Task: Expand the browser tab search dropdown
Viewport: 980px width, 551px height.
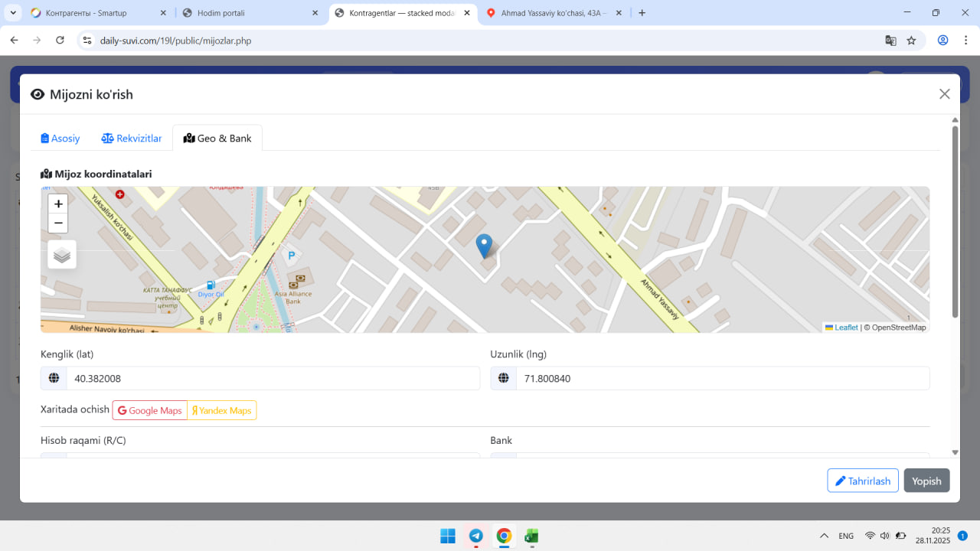Action: click(x=14, y=13)
